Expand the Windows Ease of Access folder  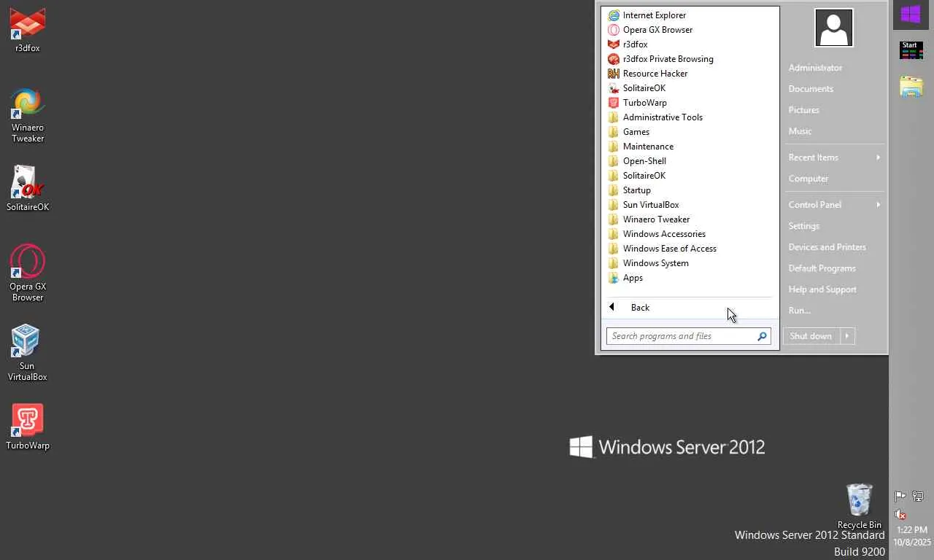pyautogui.click(x=690, y=249)
